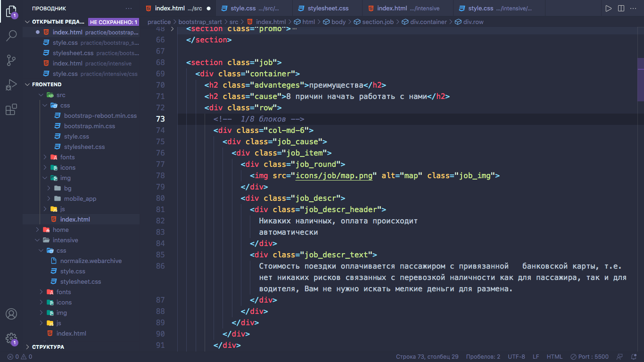
Task: Change encoding via UTF-8 status item
Action: (x=516, y=357)
